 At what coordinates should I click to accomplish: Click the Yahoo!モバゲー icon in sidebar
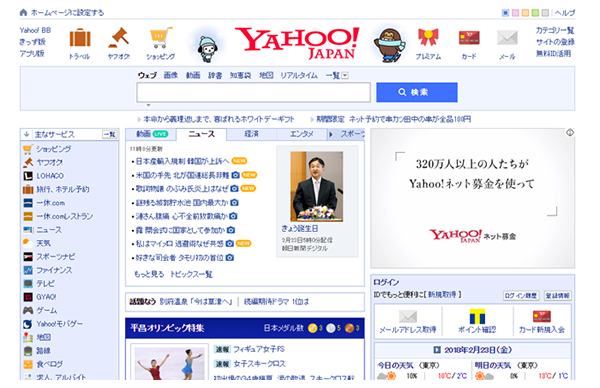(x=28, y=324)
